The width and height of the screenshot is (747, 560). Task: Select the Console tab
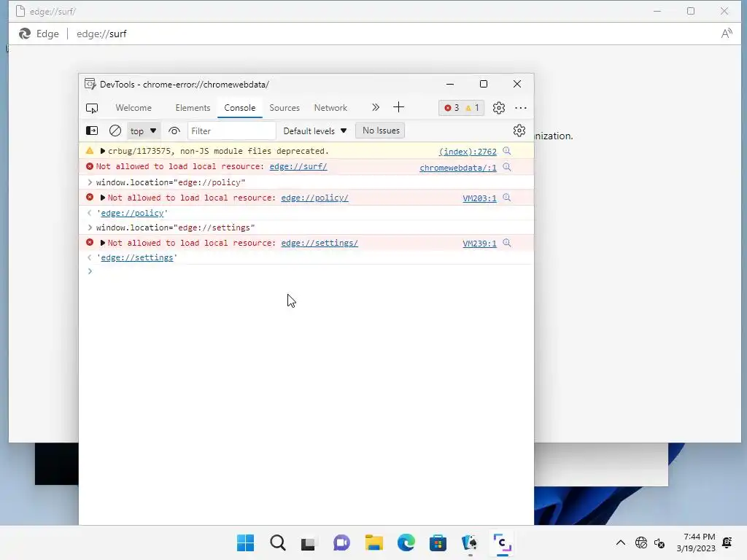[x=239, y=108]
